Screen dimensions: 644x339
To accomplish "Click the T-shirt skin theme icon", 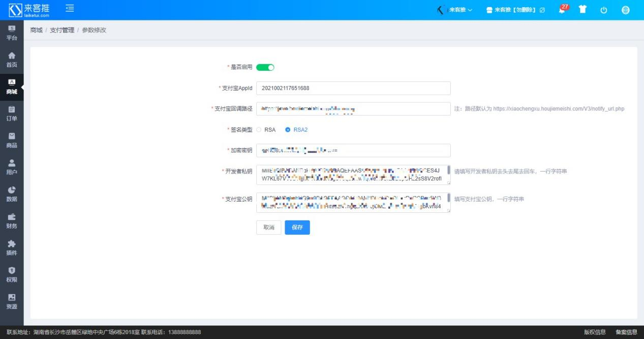I will pos(584,10).
